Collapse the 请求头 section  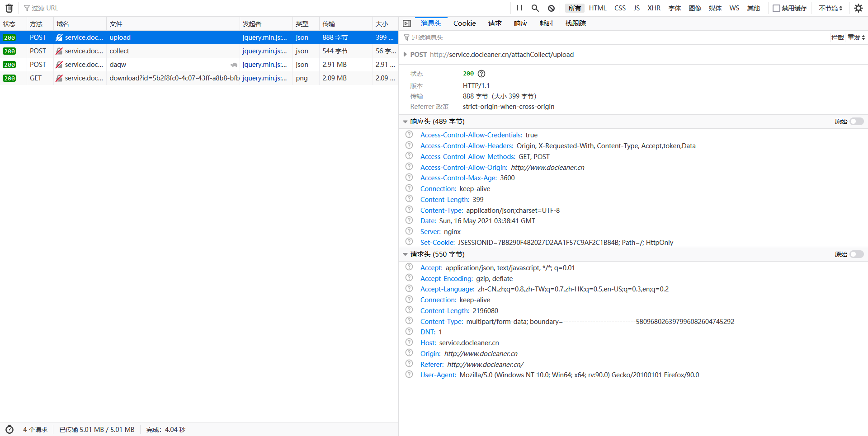(405, 254)
